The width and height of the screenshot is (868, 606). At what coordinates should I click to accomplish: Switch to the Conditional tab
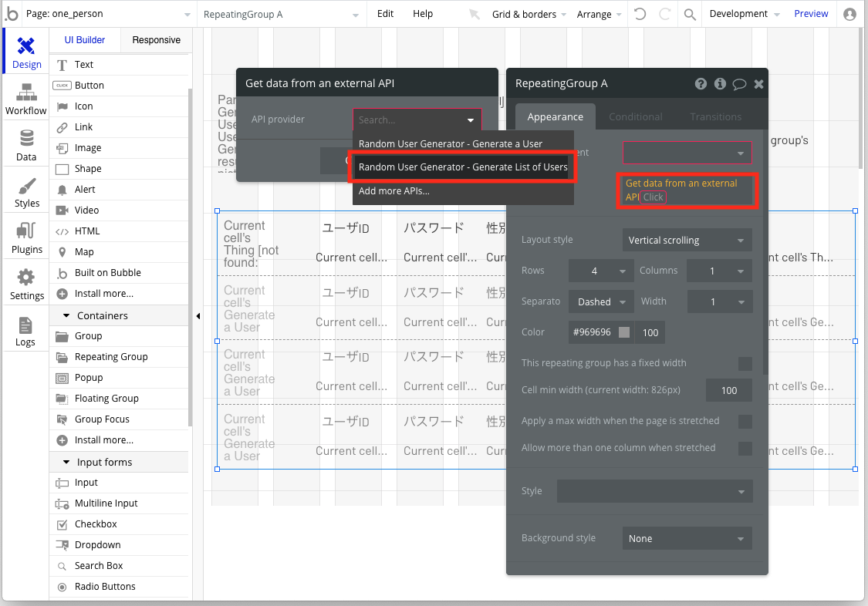636,117
